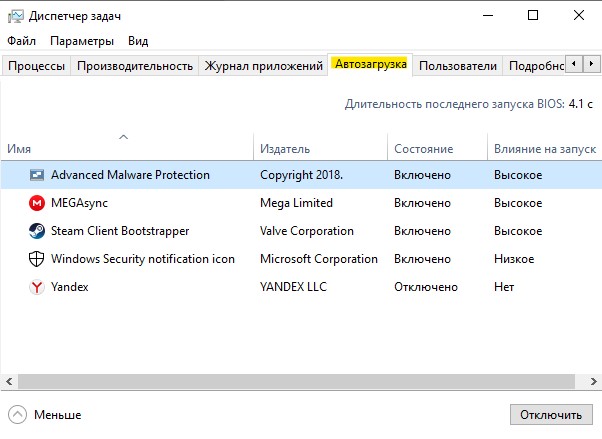Screen dimensions: 602x439
Task: Open the Файл menu
Action: pyautogui.click(x=22, y=41)
